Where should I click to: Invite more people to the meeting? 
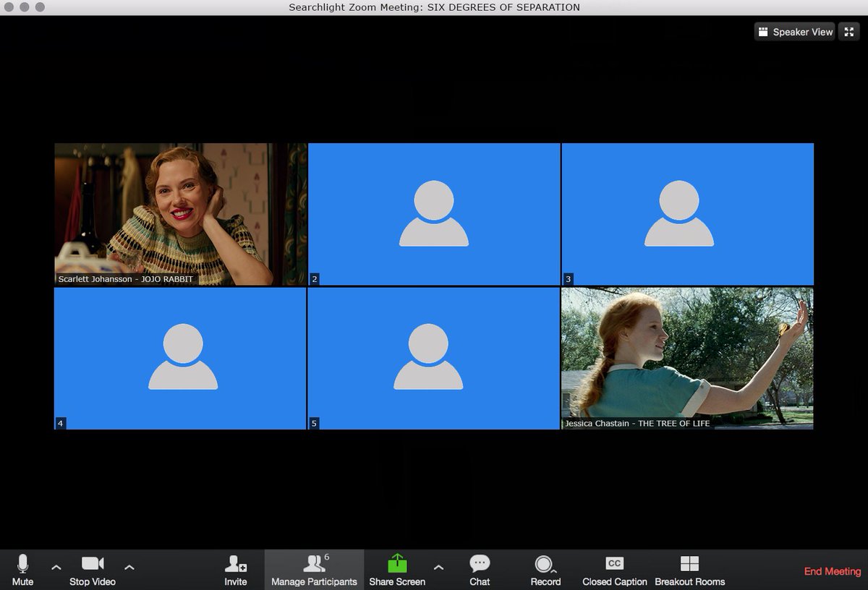(x=236, y=570)
